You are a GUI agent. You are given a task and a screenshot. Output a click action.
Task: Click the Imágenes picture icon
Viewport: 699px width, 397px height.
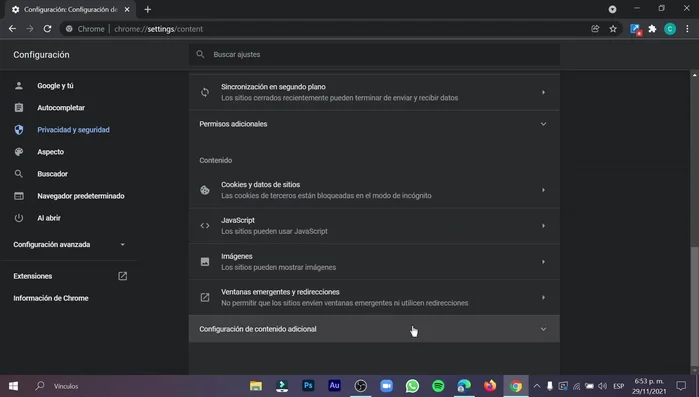tap(205, 262)
